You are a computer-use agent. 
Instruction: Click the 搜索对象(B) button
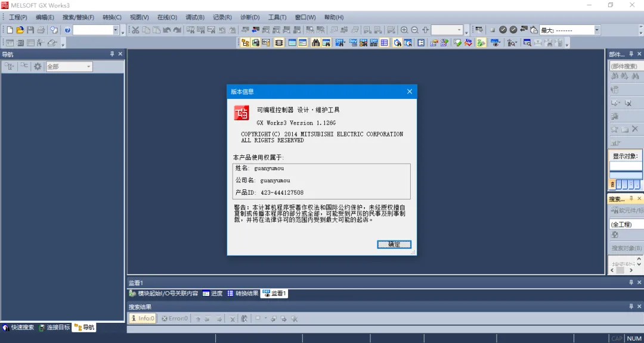(626, 248)
